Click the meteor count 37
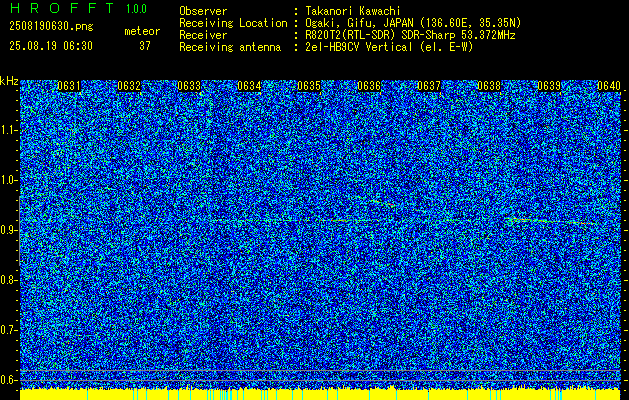 [145, 46]
